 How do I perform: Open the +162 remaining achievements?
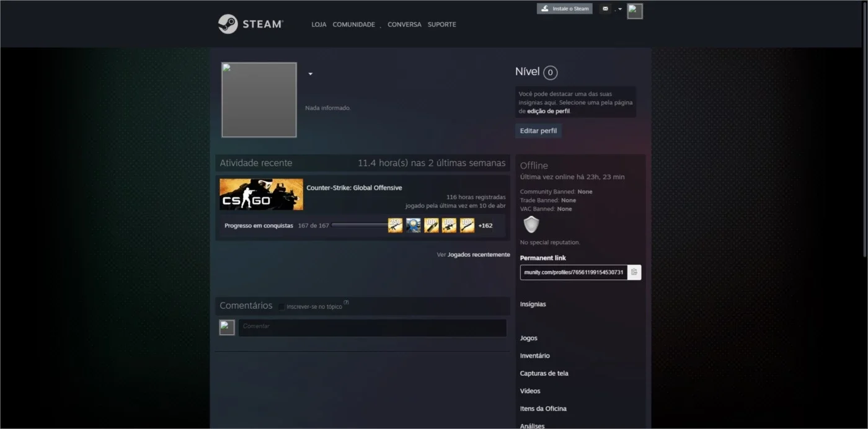click(485, 226)
